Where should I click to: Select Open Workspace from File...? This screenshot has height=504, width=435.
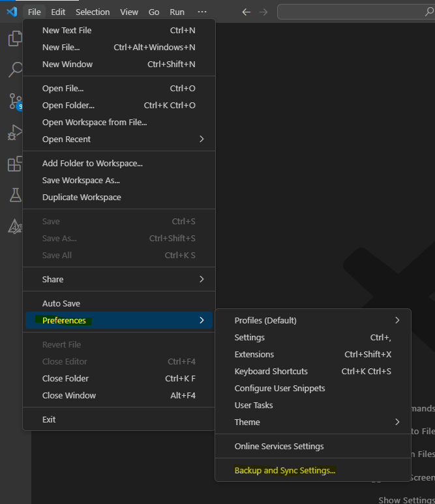click(119, 123)
